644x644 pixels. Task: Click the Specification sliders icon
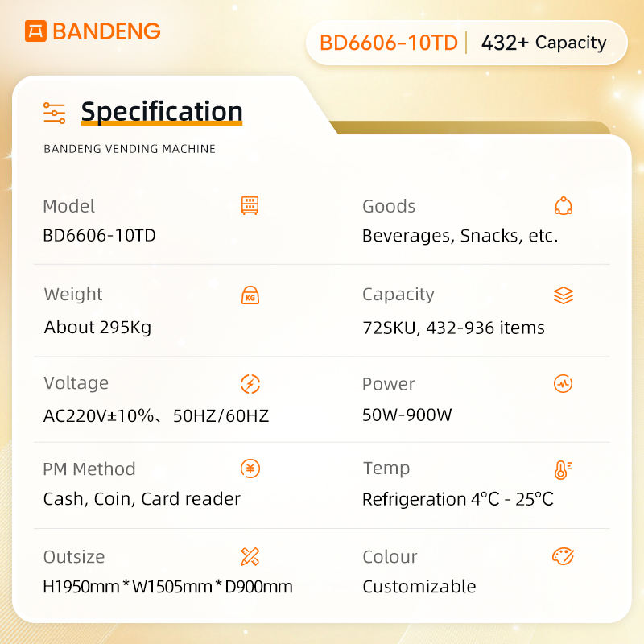tap(54, 113)
